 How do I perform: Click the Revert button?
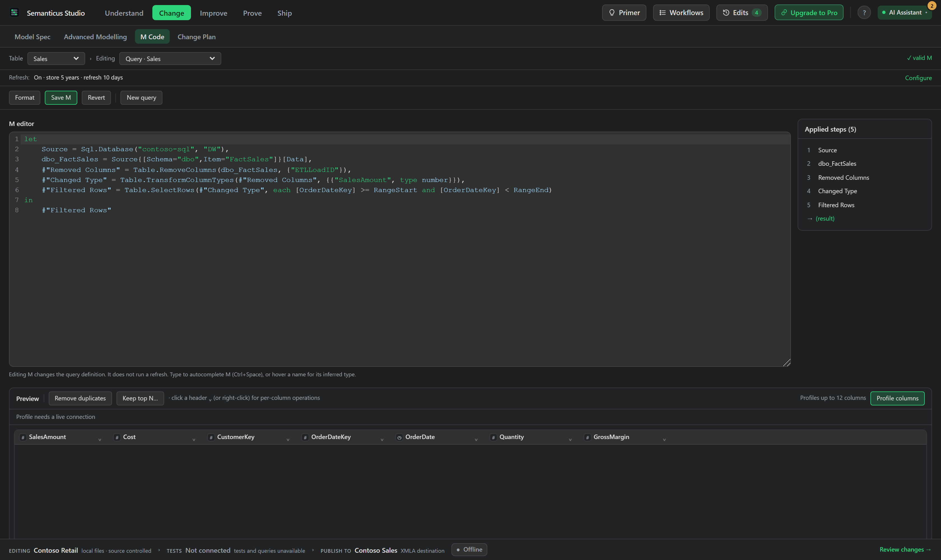tap(96, 97)
